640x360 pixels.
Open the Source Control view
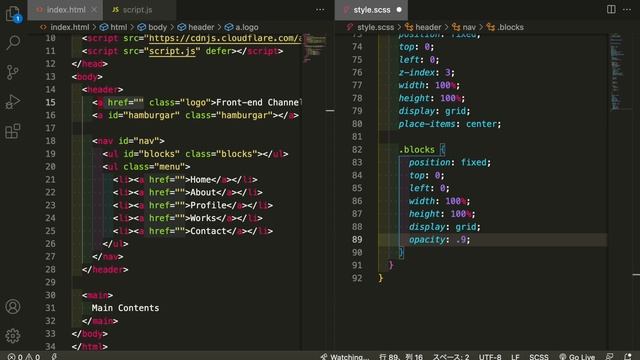pyautogui.click(x=13, y=72)
